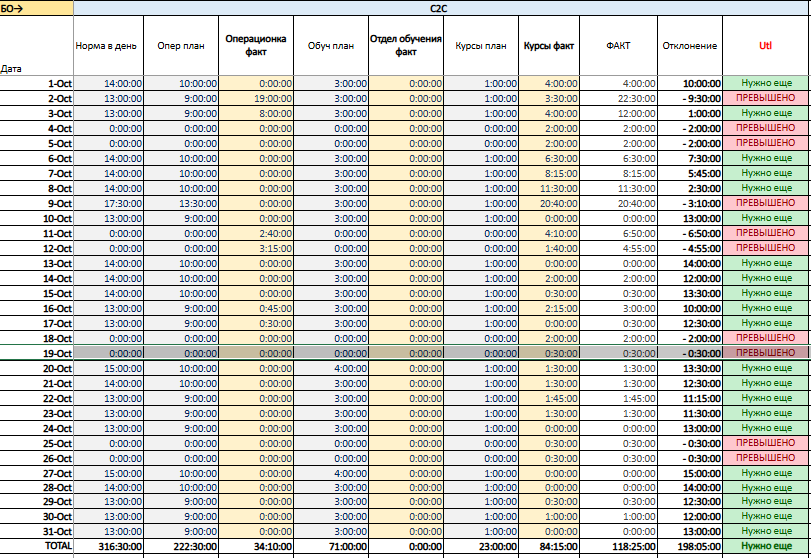Select the TOTAL row label

click(x=37, y=546)
